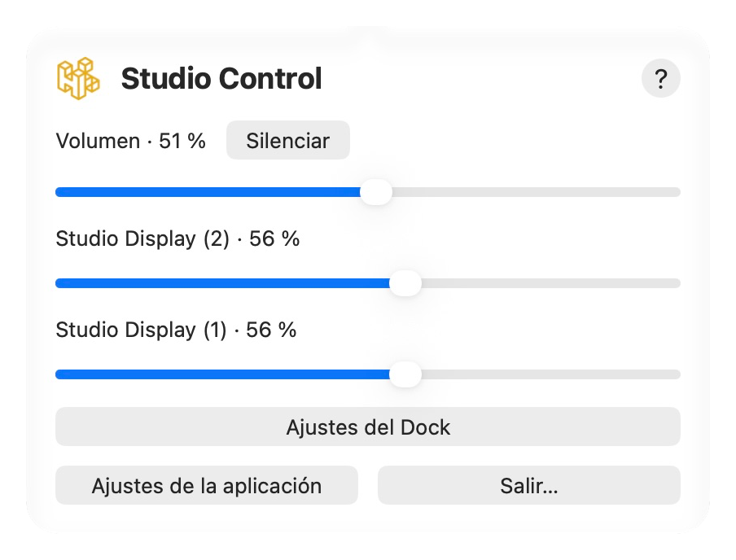Select the 51 % volume readout
Image resolution: width=736 pixels, height=560 pixels.
[x=182, y=141]
